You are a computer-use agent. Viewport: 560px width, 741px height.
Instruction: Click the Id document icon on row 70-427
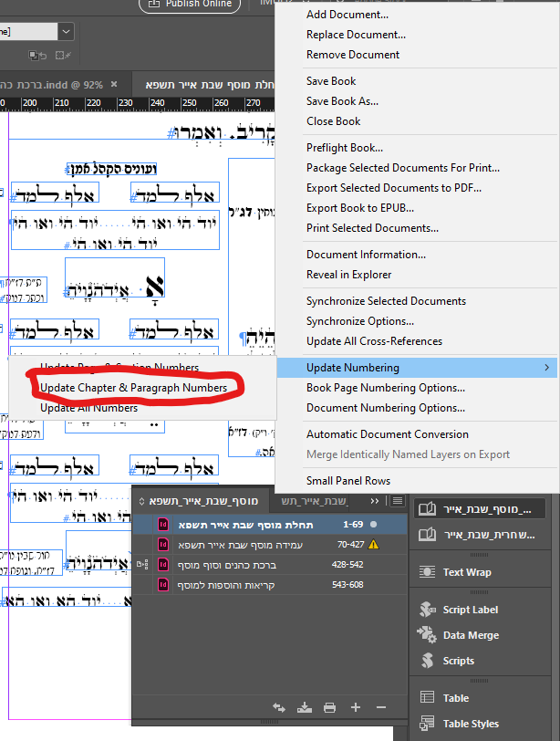point(163,545)
